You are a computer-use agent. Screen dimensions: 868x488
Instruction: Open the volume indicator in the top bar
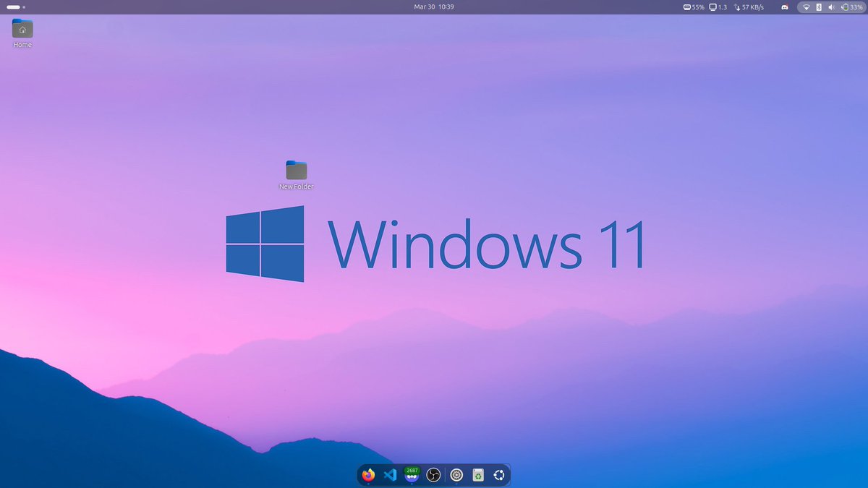point(831,7)
